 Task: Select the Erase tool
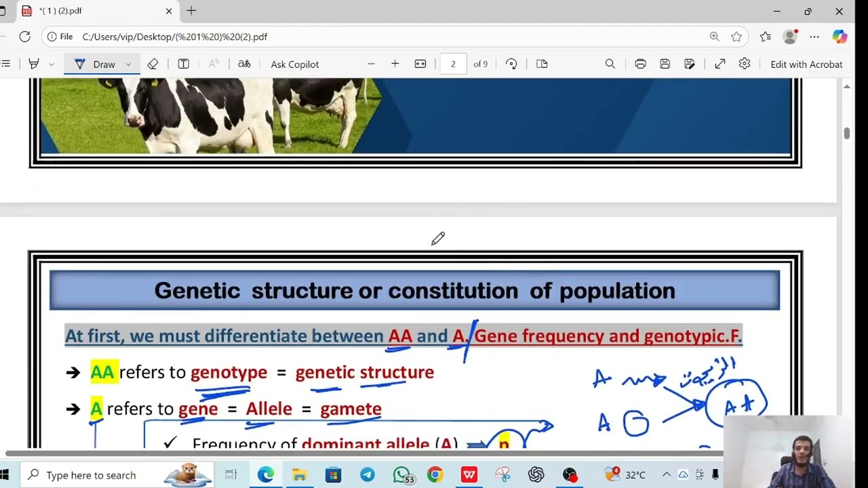point(153,64)
